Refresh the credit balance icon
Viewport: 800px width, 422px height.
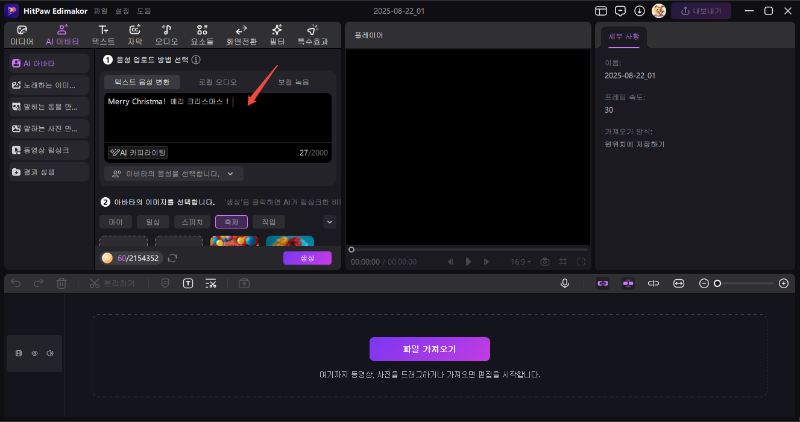click(172, 258)
